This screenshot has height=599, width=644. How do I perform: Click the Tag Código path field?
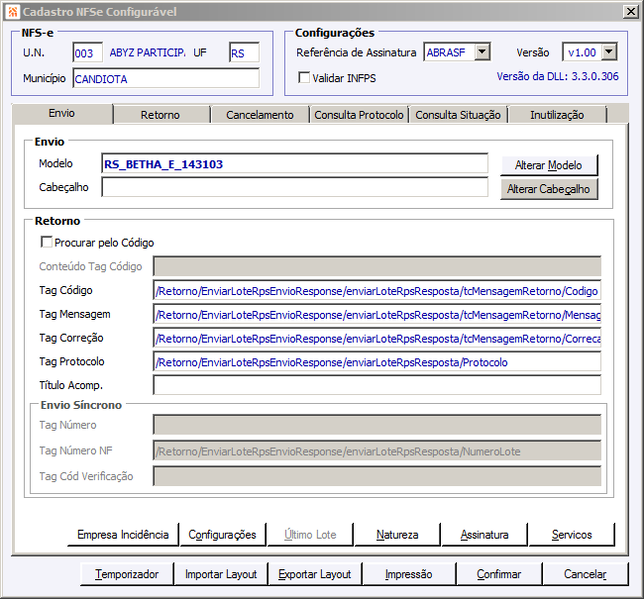coord(377,290)
